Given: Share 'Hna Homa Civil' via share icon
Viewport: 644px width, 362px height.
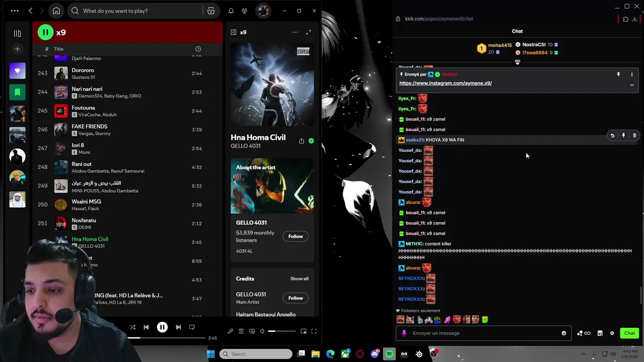Looking at the screenshot, I should (301, 141).
